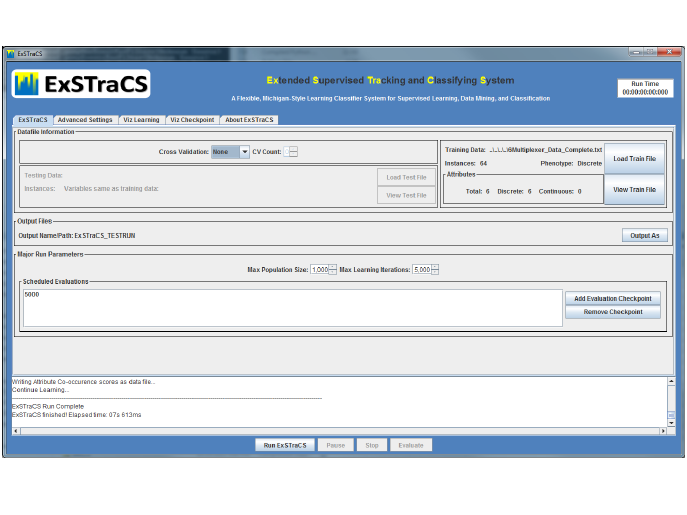The height and width of the screenshot is (515, 687).
Task: Close the ExSTraCS window
Action: click(669, 52)
